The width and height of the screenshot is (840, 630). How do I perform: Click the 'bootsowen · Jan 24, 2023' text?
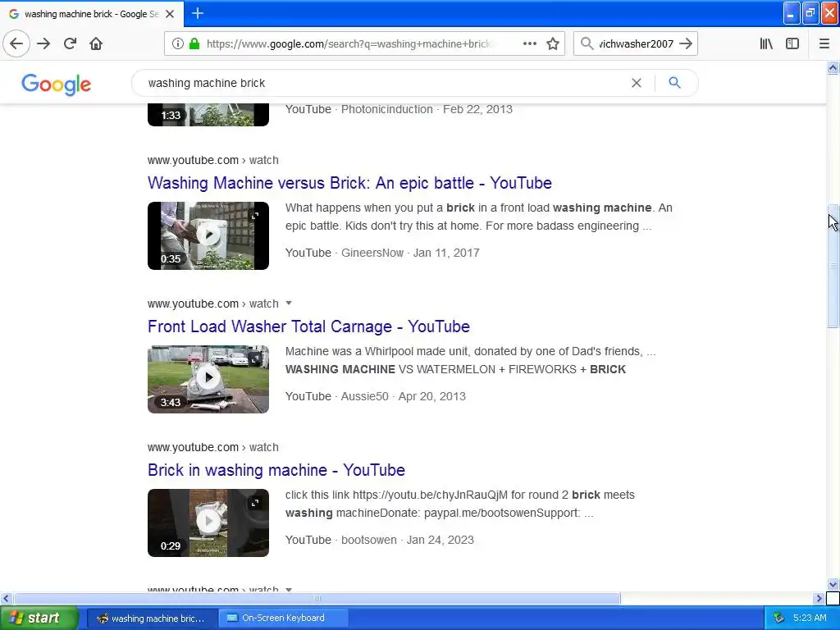coord(407,540)
